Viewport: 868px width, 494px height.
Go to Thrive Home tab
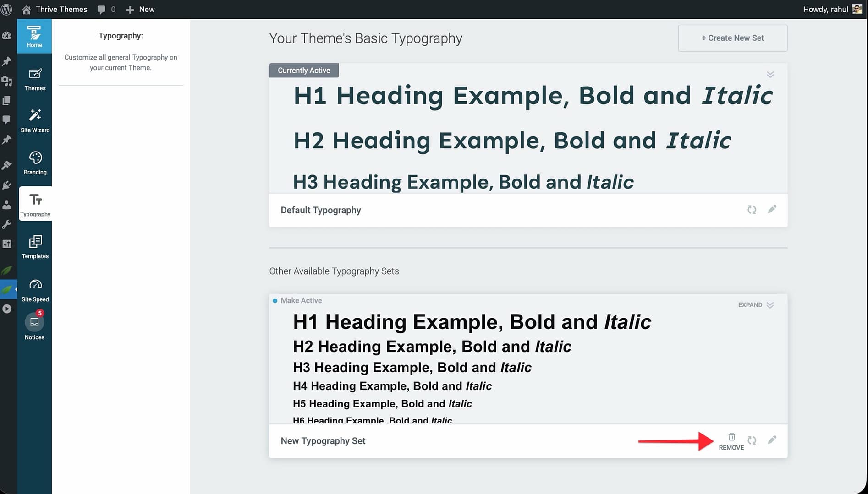coord(34,36)
